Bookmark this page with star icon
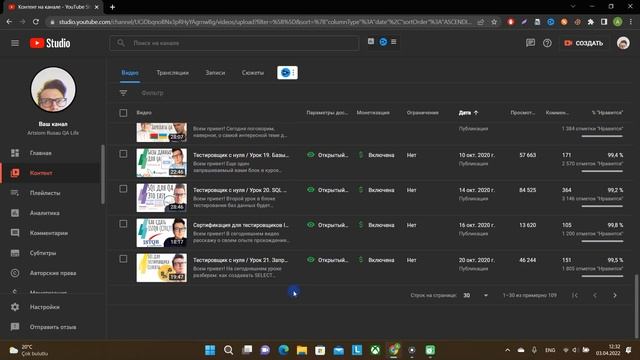Image resolution: width=640 pixels, height=360 pixels. click(494, 22)
